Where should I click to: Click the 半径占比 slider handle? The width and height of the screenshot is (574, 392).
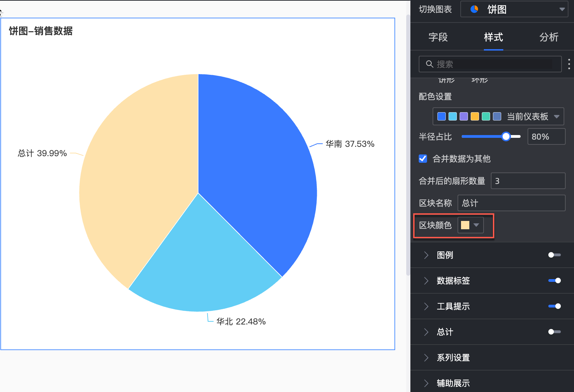point(506,136)
